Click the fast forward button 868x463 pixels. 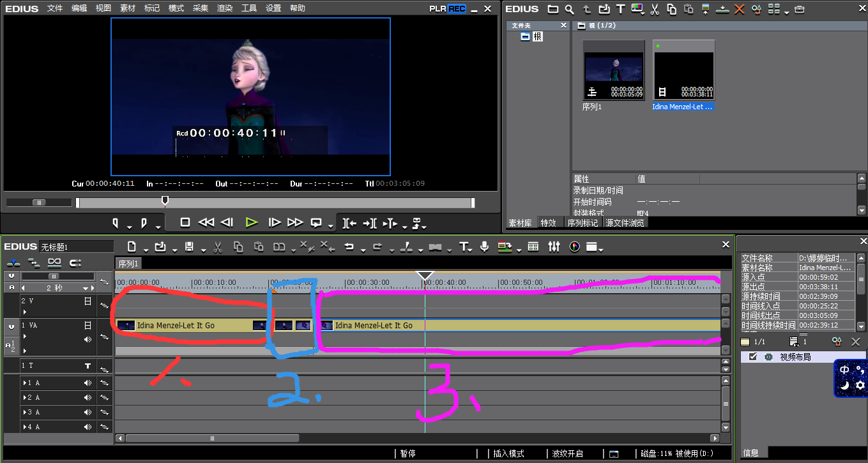295,222
